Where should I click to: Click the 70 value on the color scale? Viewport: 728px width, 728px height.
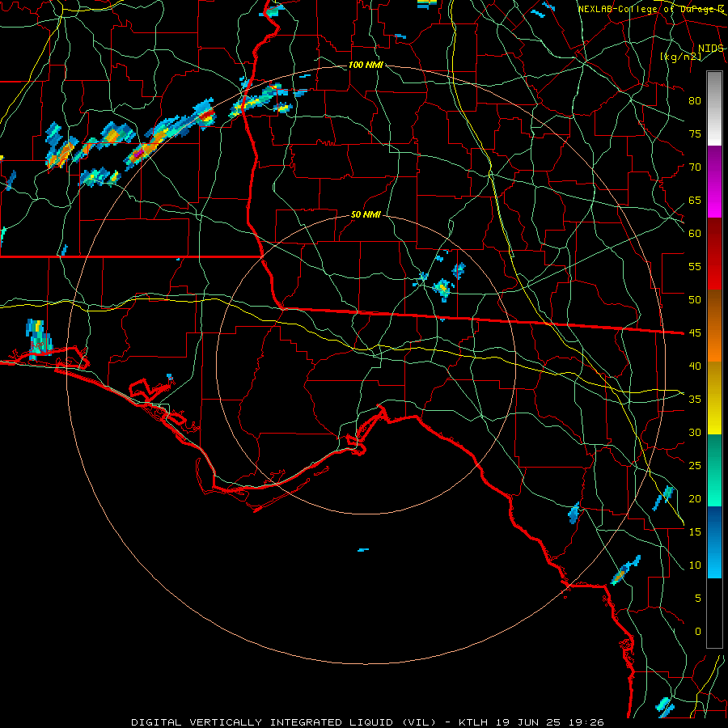(695, 167)
